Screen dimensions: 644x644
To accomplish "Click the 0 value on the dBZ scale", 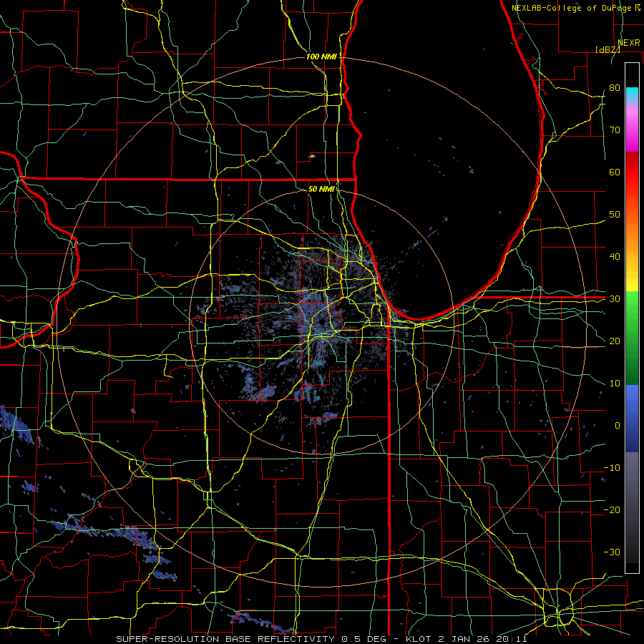I will (x=618, y=426).
